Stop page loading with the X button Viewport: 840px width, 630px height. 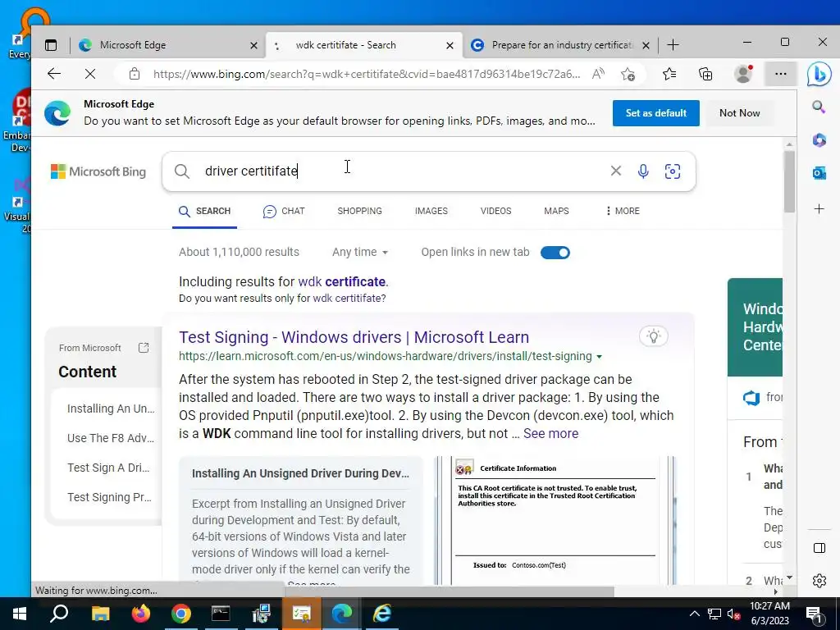tap(90, 74)
